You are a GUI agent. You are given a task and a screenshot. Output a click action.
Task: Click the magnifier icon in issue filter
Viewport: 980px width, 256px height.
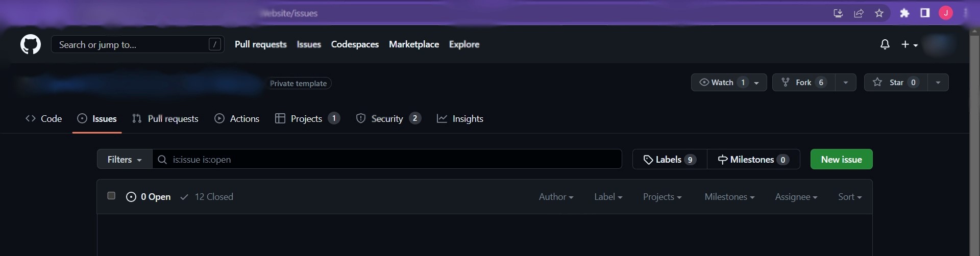(x=162, y=160)
